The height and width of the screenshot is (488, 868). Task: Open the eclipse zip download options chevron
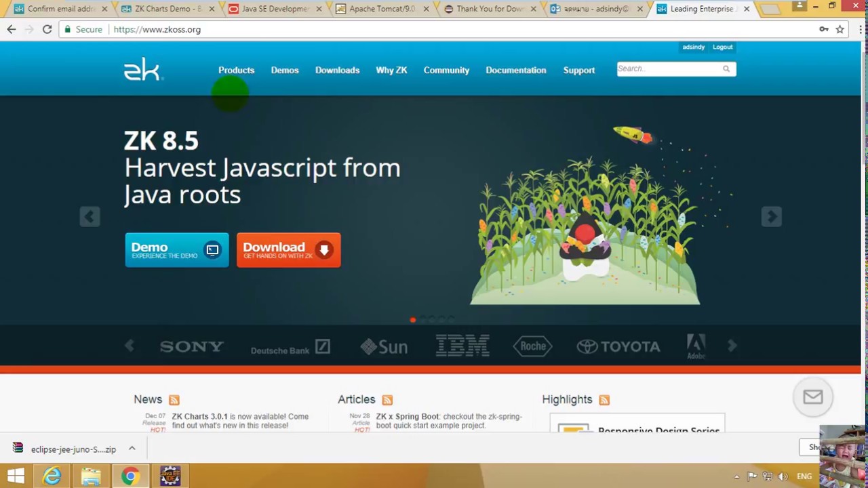[x=132, y=449]
